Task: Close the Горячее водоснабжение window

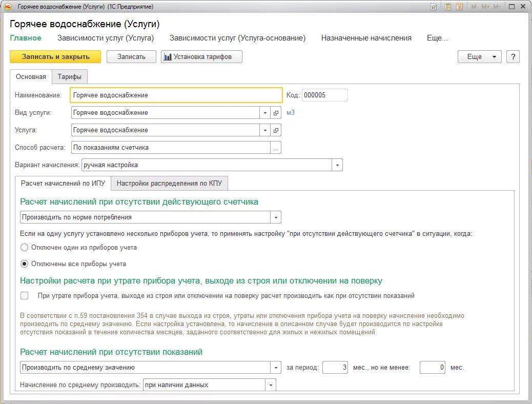Action: pyautogui.click(x=523, y=7)
